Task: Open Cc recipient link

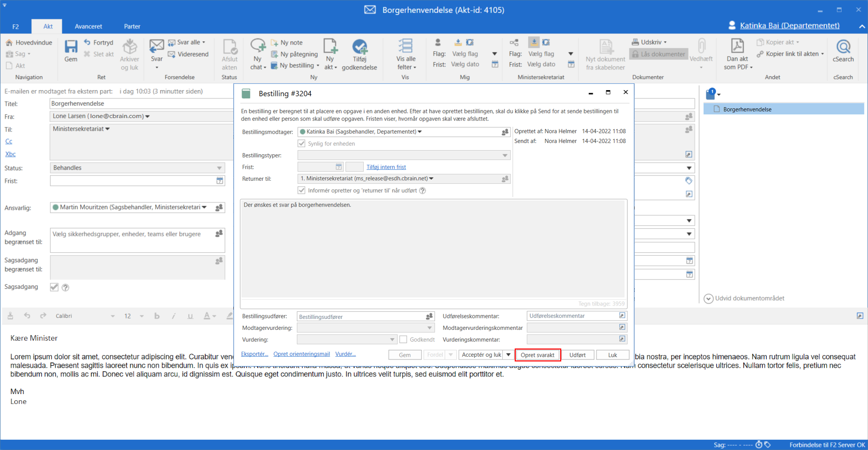Action: point(9,141)
